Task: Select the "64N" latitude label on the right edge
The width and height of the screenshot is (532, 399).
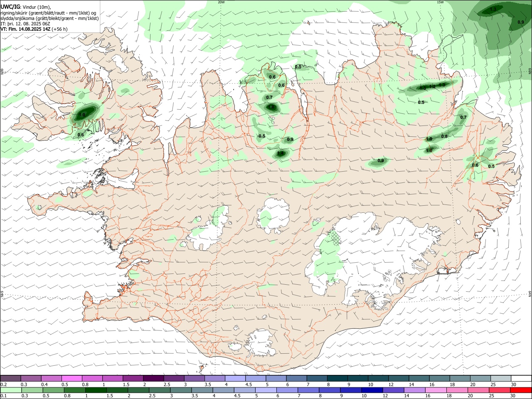Action: pyautogui.click(x=530, y=293)
